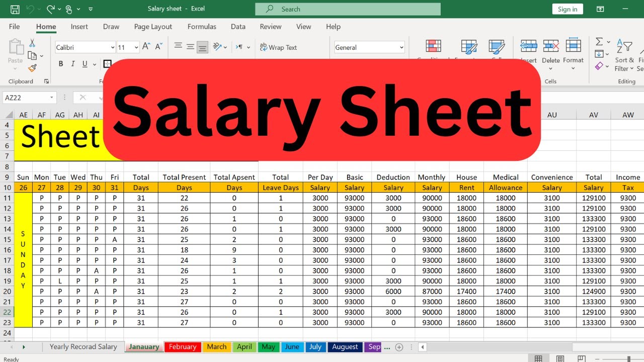Open the Underline style dropdown arrow
644x362 pixels.
tap(94, 64)
